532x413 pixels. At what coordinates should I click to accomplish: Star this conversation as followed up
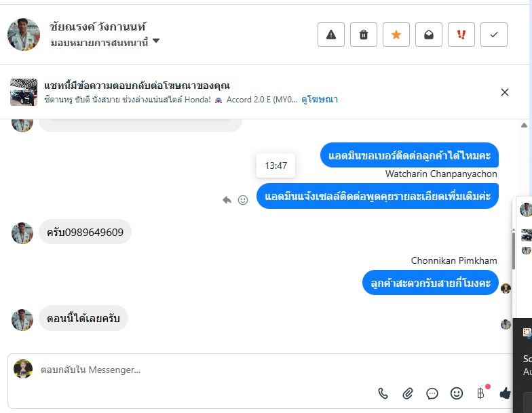tap(396, 35)
